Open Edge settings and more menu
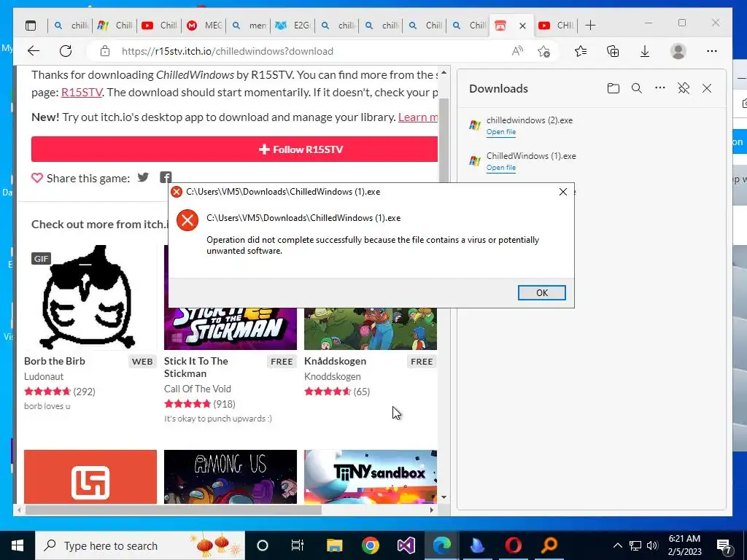This screenshot has width=747, height=560. 712,51
